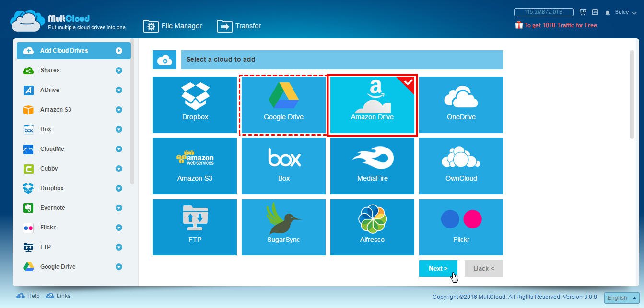The image size is (644, 308).
Task: Click the 115.2MB/2.0TB traffic meter
Action: 545,12
